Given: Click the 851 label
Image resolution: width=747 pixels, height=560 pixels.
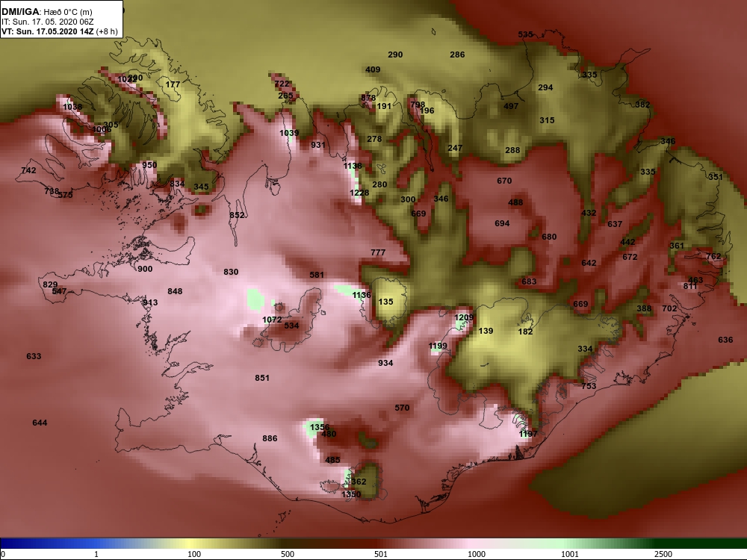Looking at the screenshot, I should [x=262, y=378].
